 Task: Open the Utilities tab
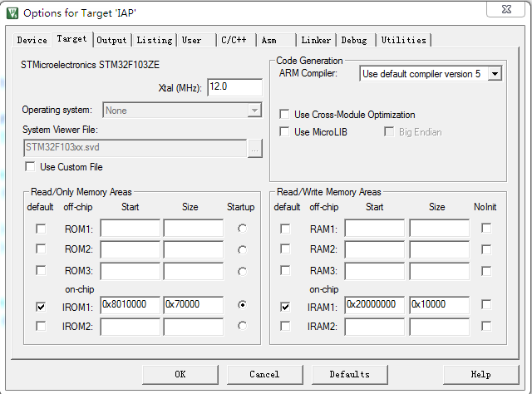click(403, 40)
